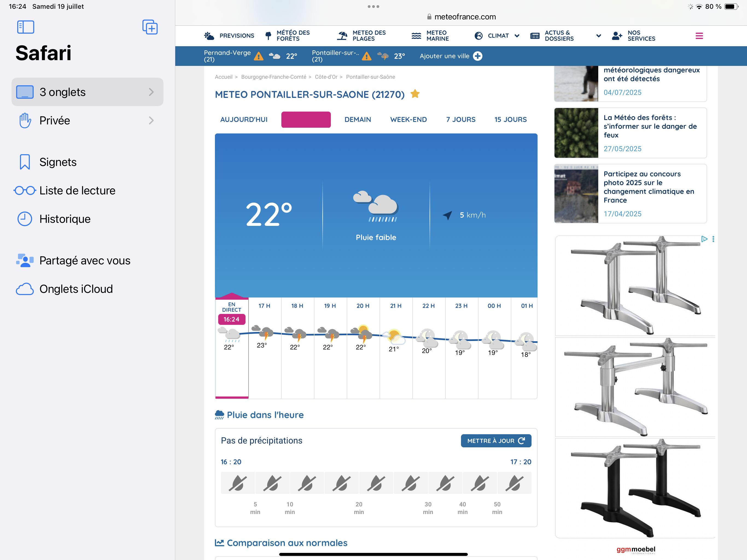Click first no-rain icon at 16:20
Screen dimensions: 747x560
point(238,483)
